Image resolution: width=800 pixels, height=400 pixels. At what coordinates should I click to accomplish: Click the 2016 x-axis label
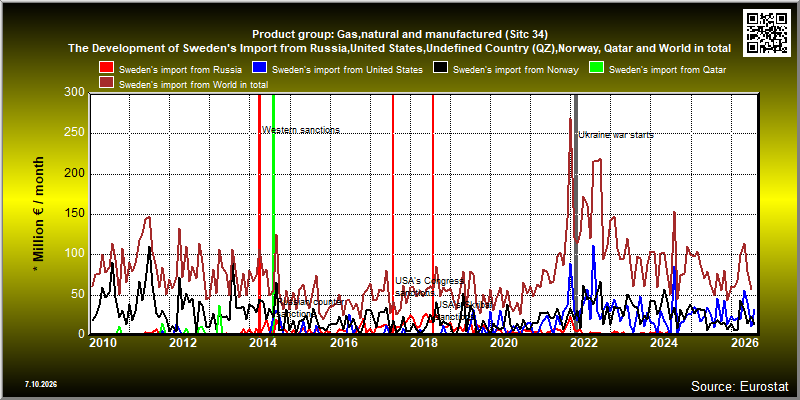point(343,342)
